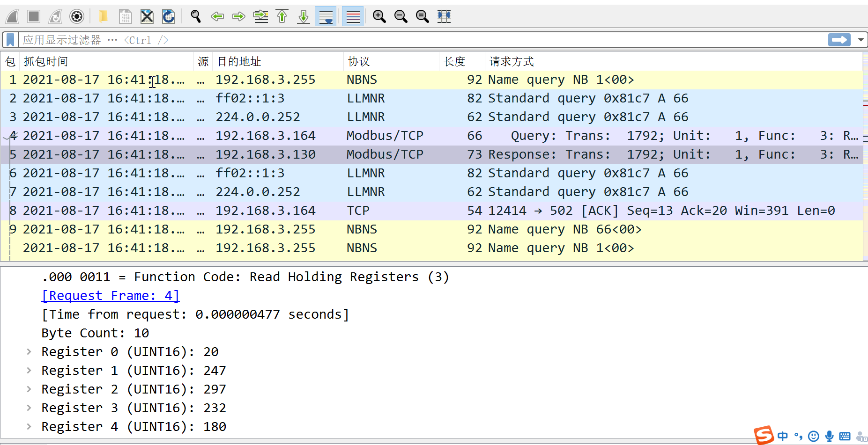
Task: Open capture options gear icon
Action: point(77,16)
